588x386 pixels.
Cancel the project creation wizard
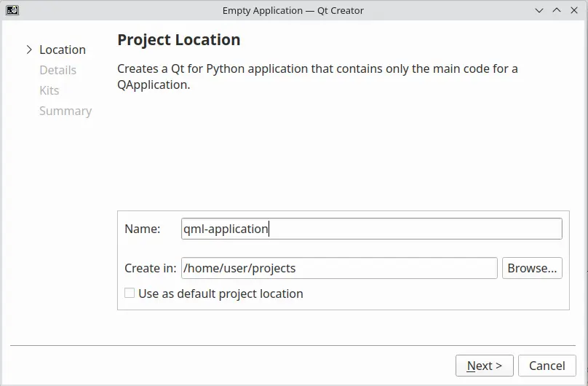(547, 366)
